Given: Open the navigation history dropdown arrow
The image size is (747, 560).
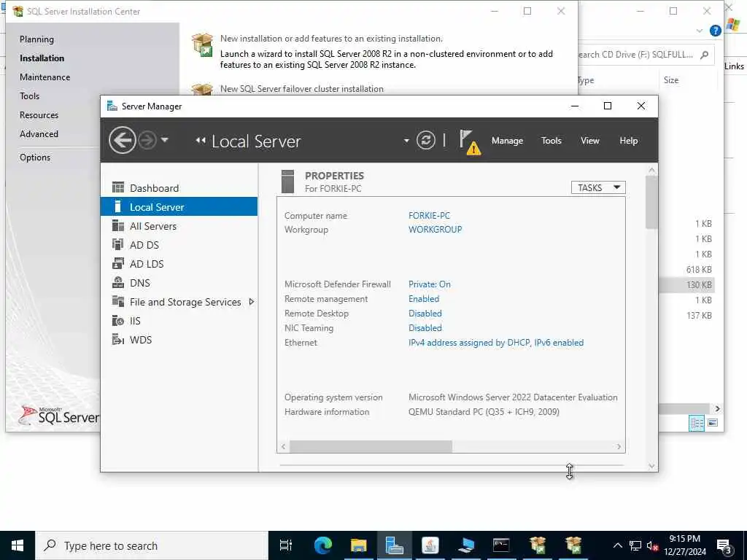Looking at the screenshot, I should (164, 140).
